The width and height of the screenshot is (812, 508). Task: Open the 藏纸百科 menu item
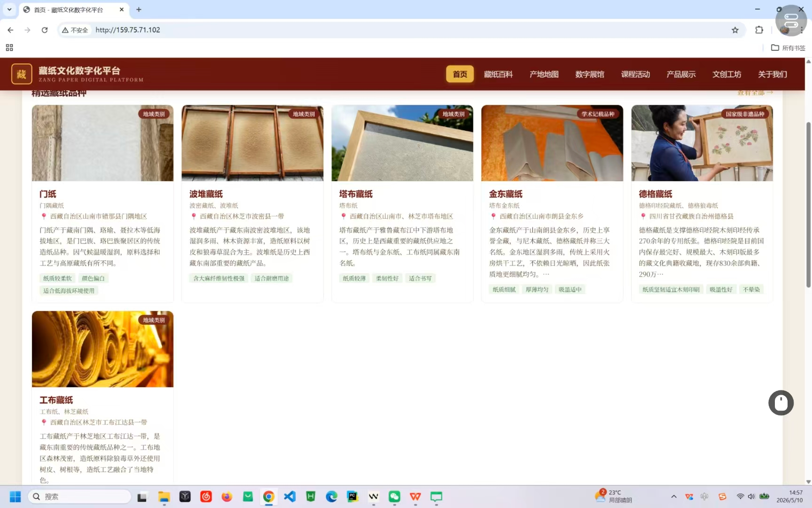pos(498,74)
